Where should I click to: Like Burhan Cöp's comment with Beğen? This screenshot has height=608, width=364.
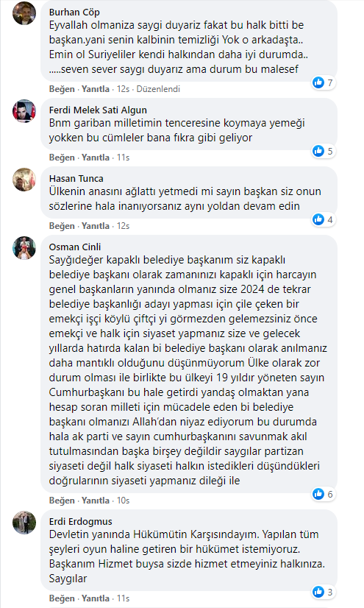(x=62, y=89)
